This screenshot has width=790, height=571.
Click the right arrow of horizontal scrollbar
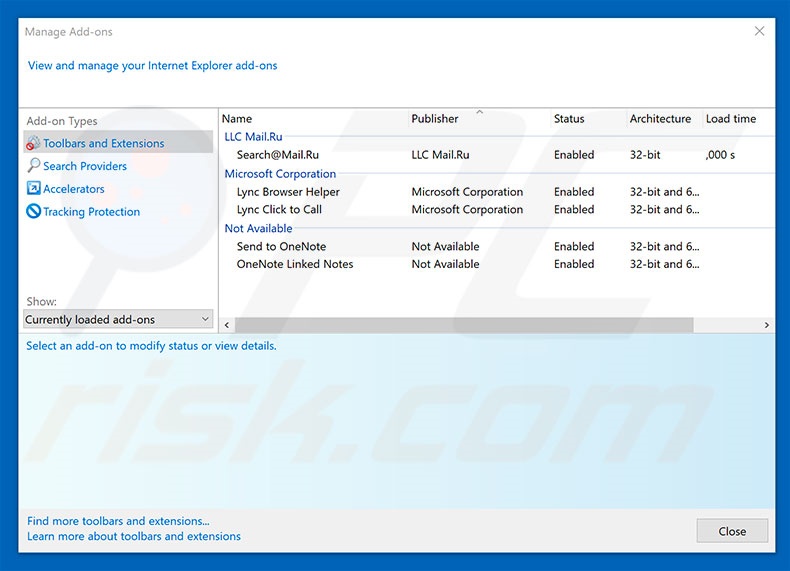pyautogui.click(x=767, y=325)
